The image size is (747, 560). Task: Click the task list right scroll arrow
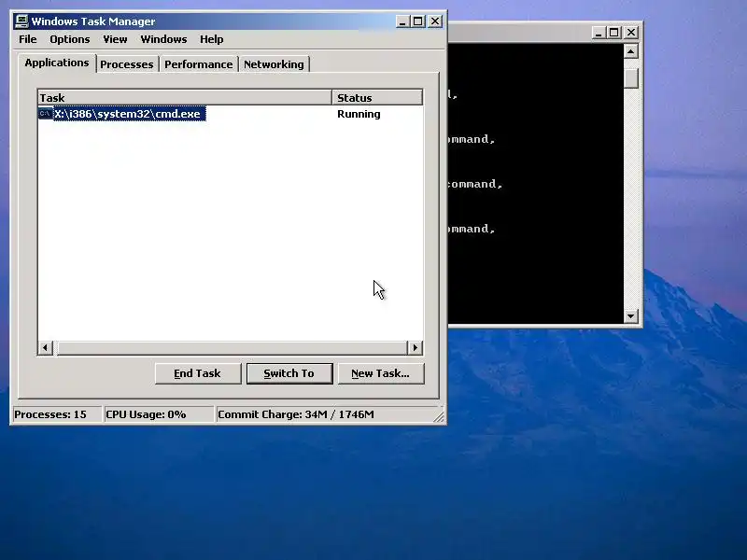[415, 347]
